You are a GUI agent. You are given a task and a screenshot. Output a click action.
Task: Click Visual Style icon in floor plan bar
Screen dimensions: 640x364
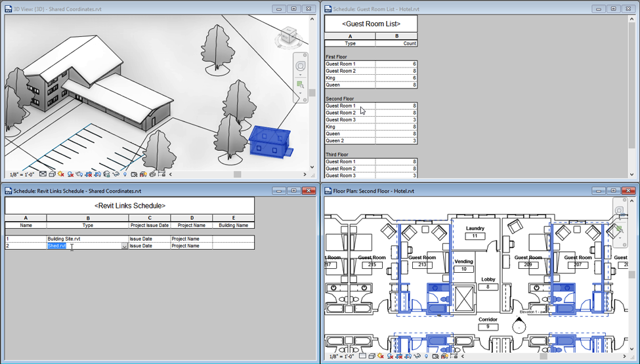(372, 356)
